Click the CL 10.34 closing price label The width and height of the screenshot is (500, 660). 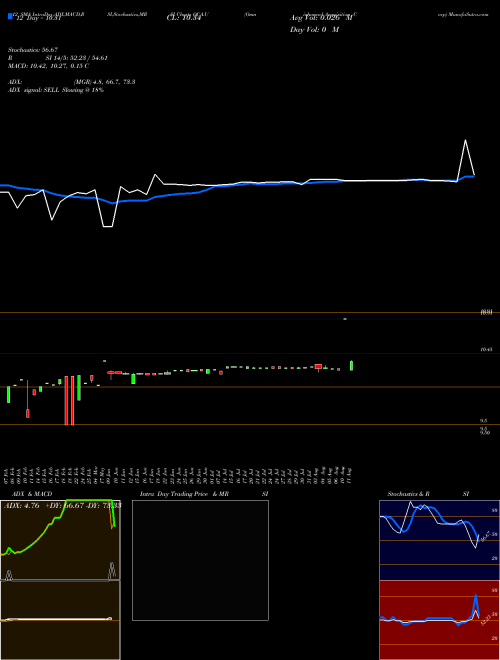[x=183, y=18]
